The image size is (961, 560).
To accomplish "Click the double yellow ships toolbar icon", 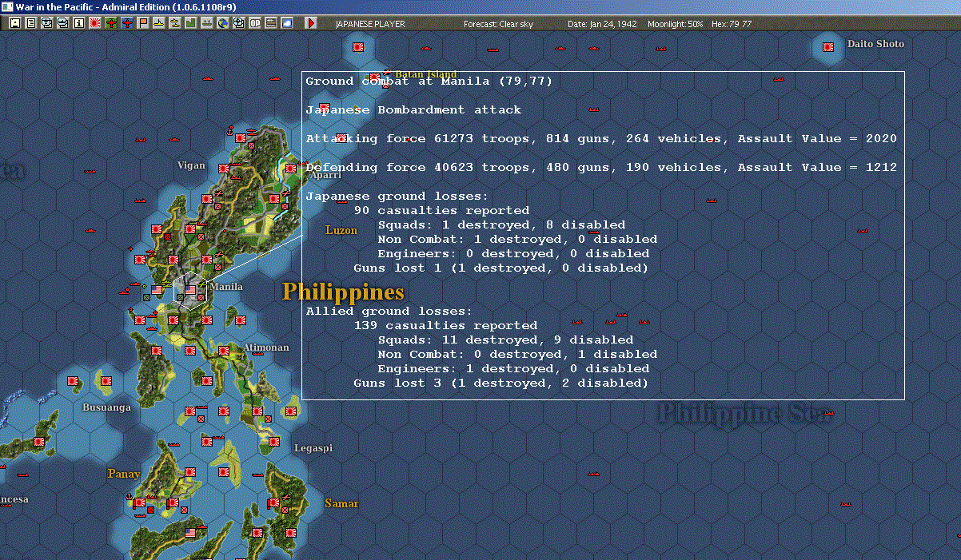I will pos(174,23).
